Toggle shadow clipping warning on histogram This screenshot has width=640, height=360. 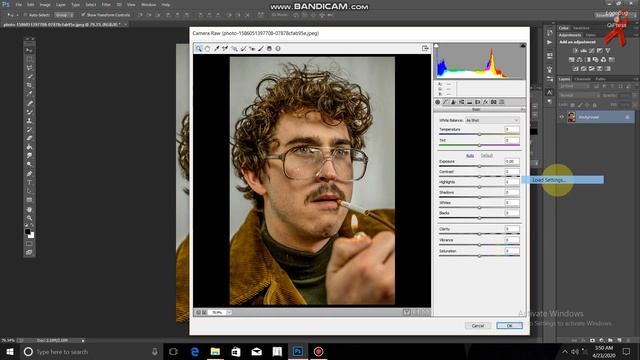coord(436,46)
